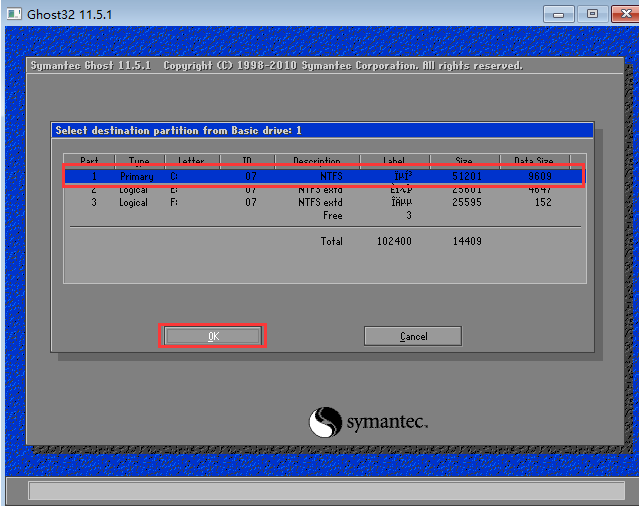Screen dimensions: 639x506
Task: Select partition 2 Logical E: row
Action: [x=323, y=189]
